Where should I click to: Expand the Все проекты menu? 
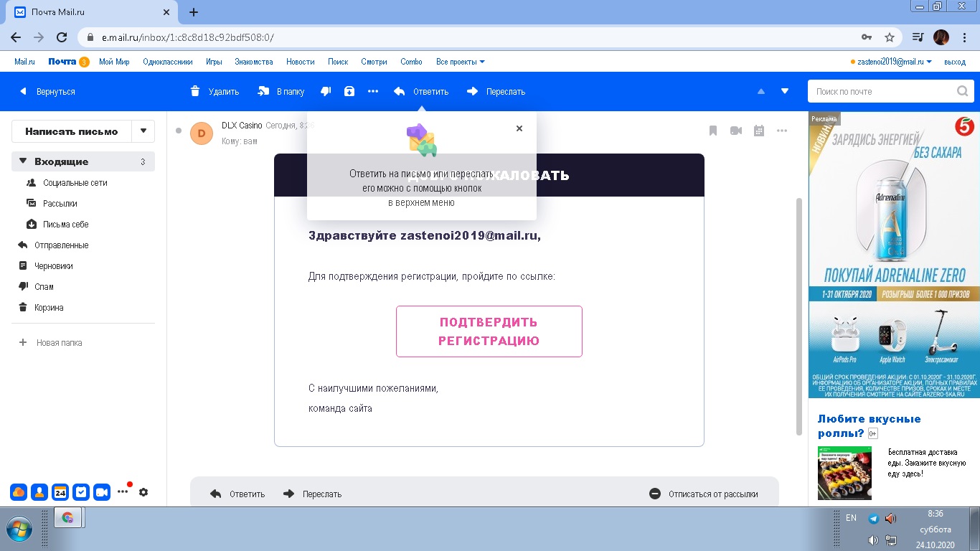(461, 62)
